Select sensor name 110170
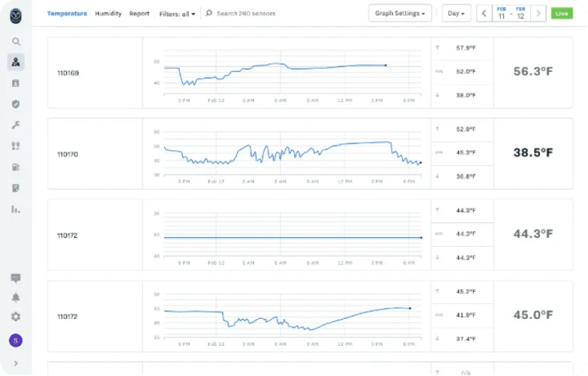This screenshot has width=588, height=376. (67, 154)
